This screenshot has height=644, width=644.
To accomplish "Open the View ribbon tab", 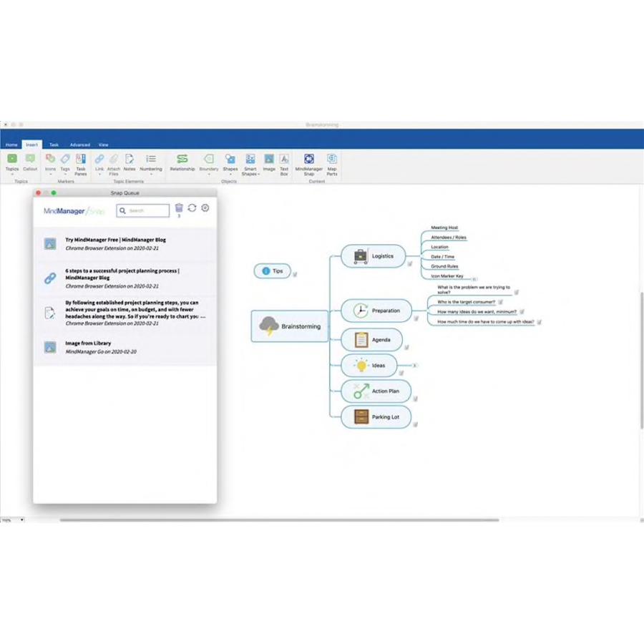I will [103, 145].
